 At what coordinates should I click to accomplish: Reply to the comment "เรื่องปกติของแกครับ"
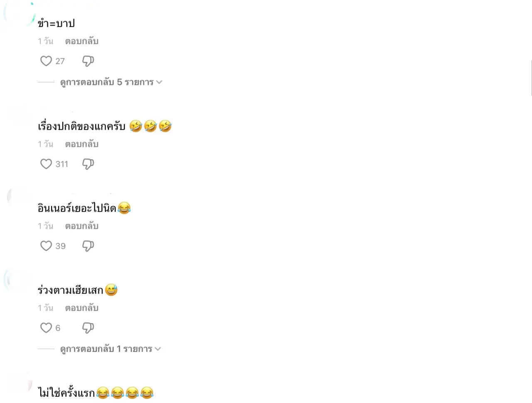(x=82, y=144)
